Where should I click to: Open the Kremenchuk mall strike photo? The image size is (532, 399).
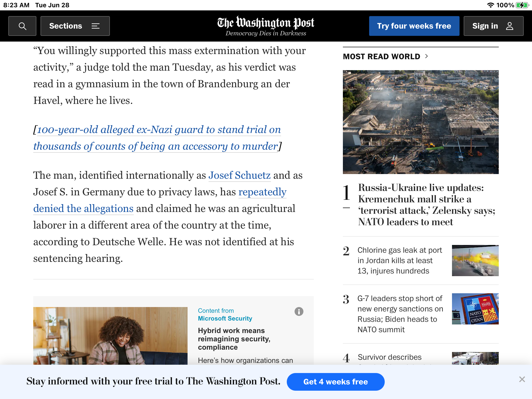[421, 122]
